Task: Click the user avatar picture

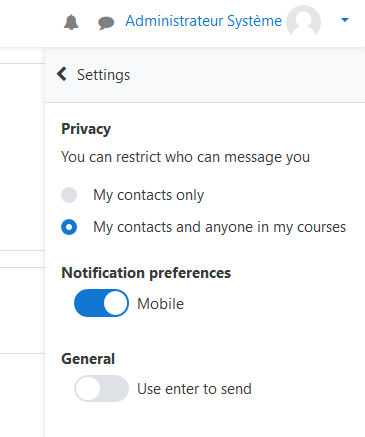Action: pyautogui.click(x=303, y=21)
